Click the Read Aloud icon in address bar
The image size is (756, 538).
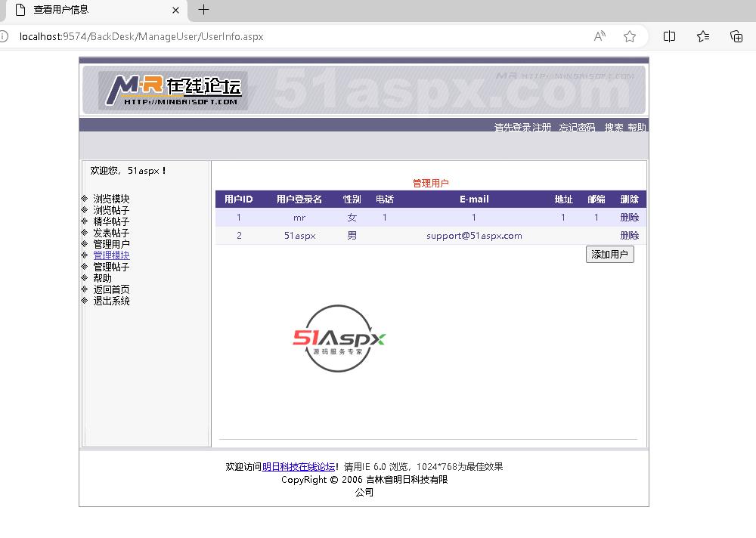[x=600, y=36]
